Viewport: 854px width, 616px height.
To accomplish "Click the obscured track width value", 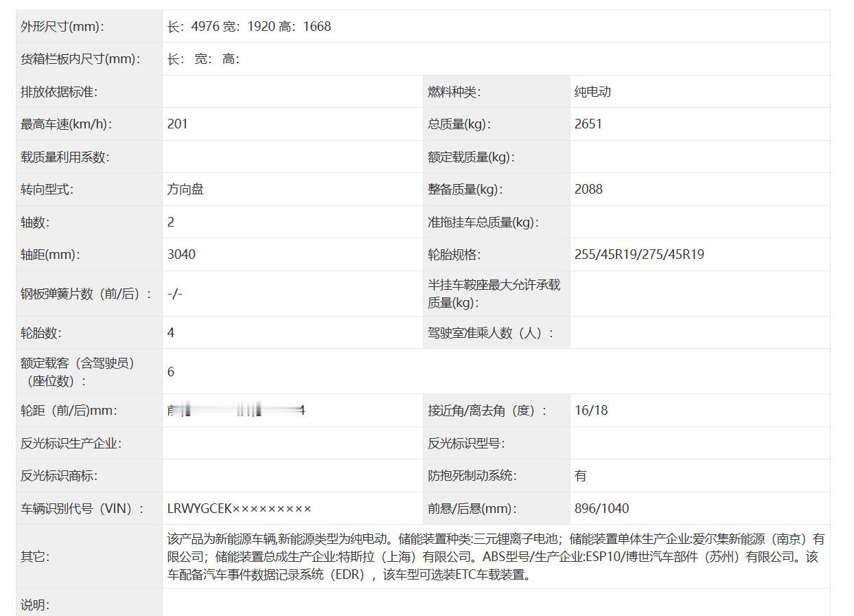I will (236, 411).
